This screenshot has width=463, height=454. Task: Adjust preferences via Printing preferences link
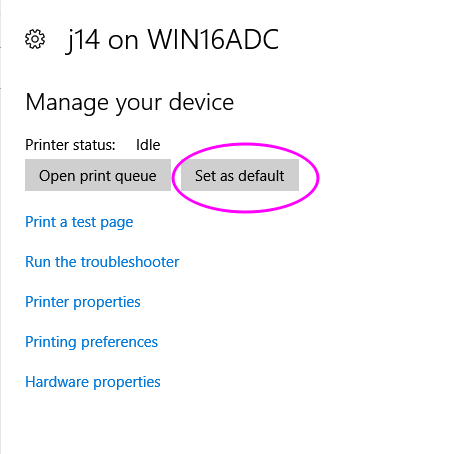[92, 342]
